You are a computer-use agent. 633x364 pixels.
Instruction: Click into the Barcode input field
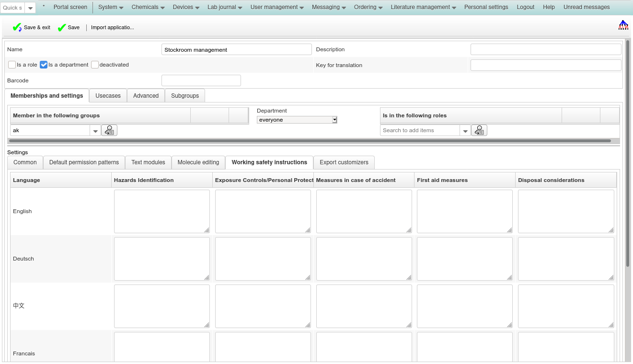pyautogui.click(x=201, y=80)
